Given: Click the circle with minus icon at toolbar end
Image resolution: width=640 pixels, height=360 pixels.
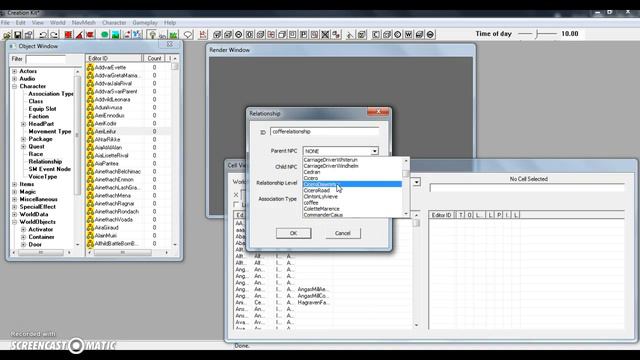Looking at the screenshot, I should 430,35.
